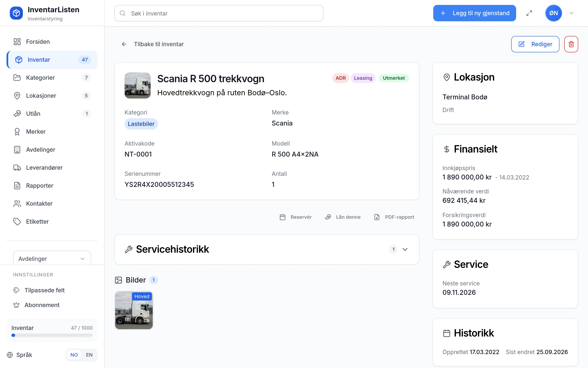Click the Utmerket condition badge
Screen dimensions: 588x368
click(x=394, y=78)
